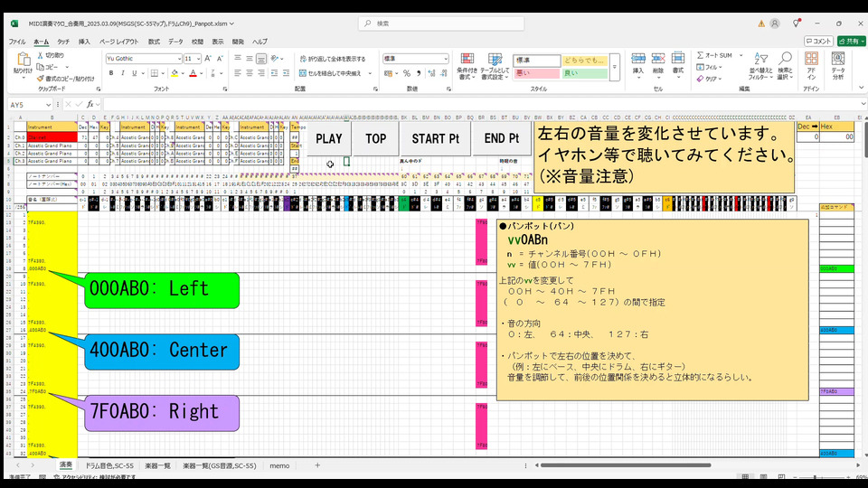Expand the cell styles gallery arrow
Screen dimensions: 868x488
(615, 67)
